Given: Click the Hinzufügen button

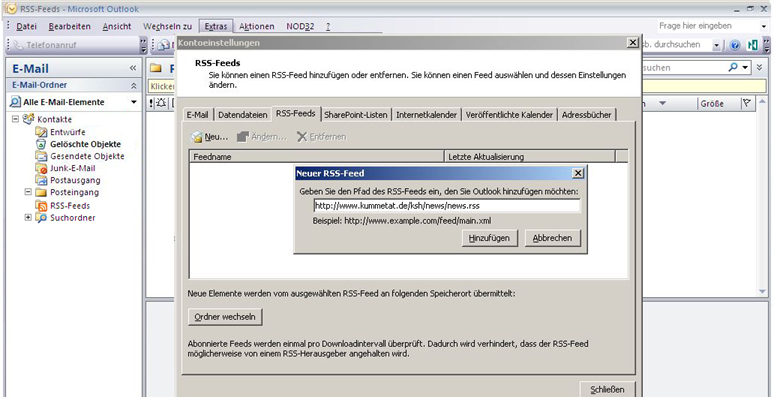Looking at the screenshot, I should click(x=489, y=238).
